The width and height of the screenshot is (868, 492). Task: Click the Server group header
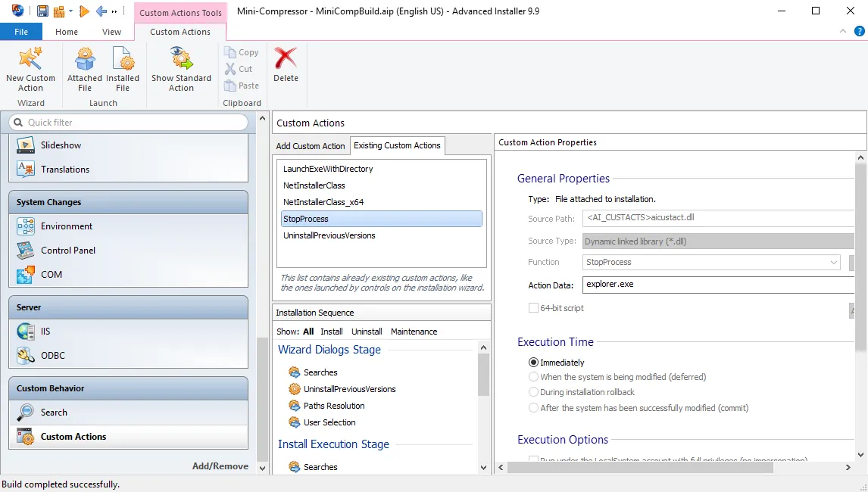tap(129, 307)
